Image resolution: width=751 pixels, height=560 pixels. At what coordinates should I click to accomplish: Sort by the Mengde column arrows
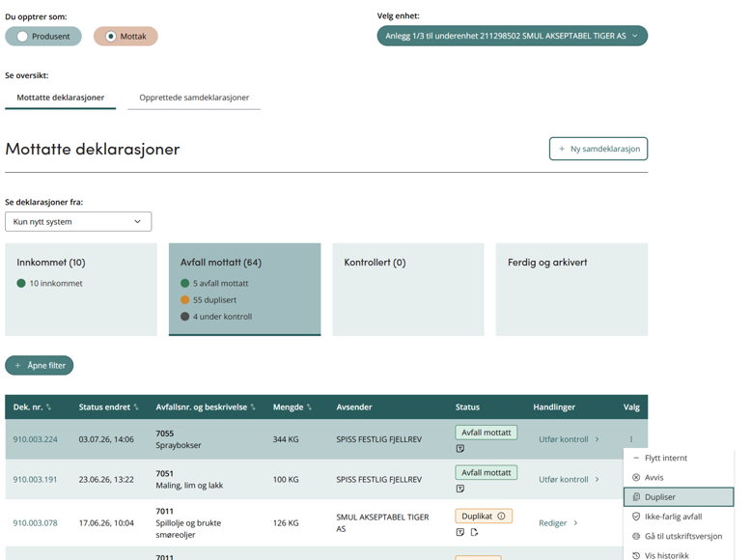(309, 406)
